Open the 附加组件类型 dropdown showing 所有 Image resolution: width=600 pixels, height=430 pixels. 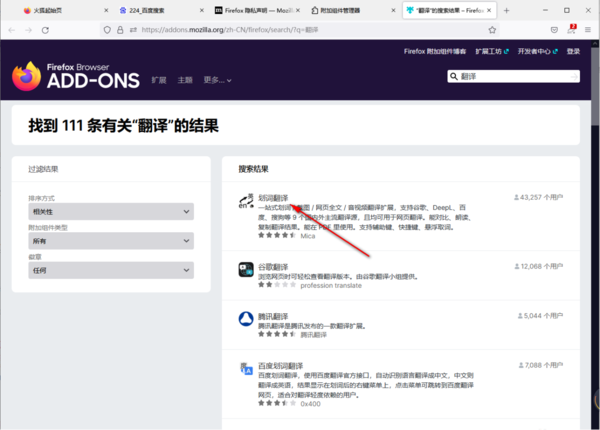[x=111, y=241]
